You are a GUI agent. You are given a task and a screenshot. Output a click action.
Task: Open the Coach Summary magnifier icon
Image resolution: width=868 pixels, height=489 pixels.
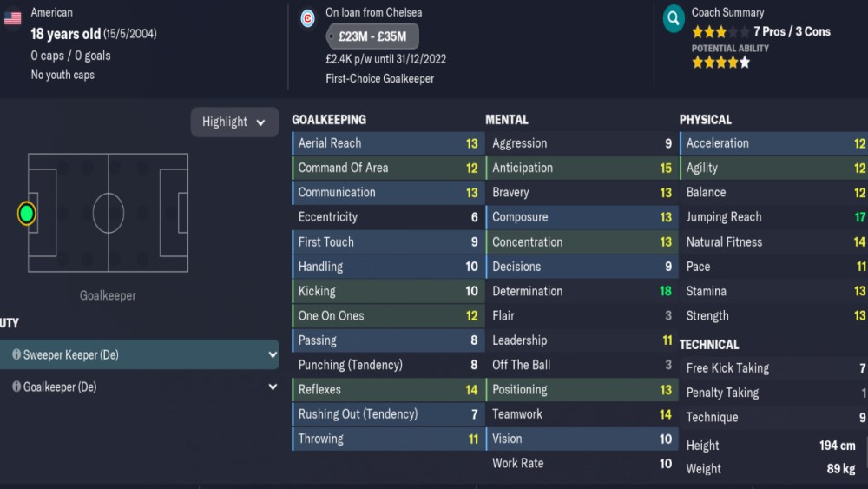[673, 17]
